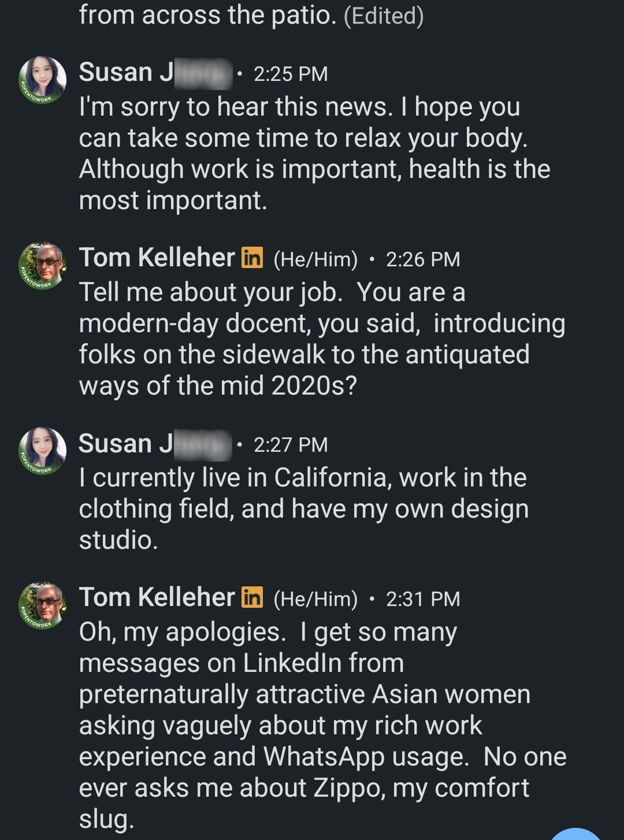The width and height of the screenshot is (624, 840).
Task: Open Tom Kelleher's name on the 2:31 PM message
Action: [x=157, y=597]
